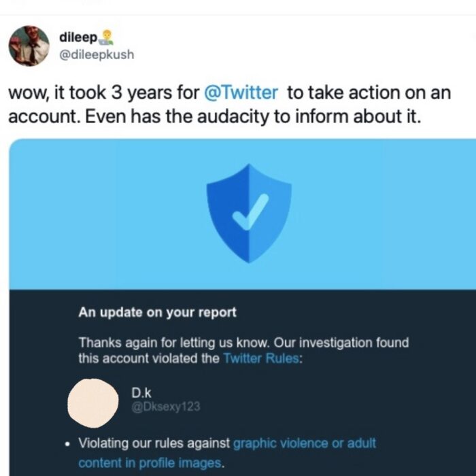Click the white checkmark inside the shield

coord(251,211)
